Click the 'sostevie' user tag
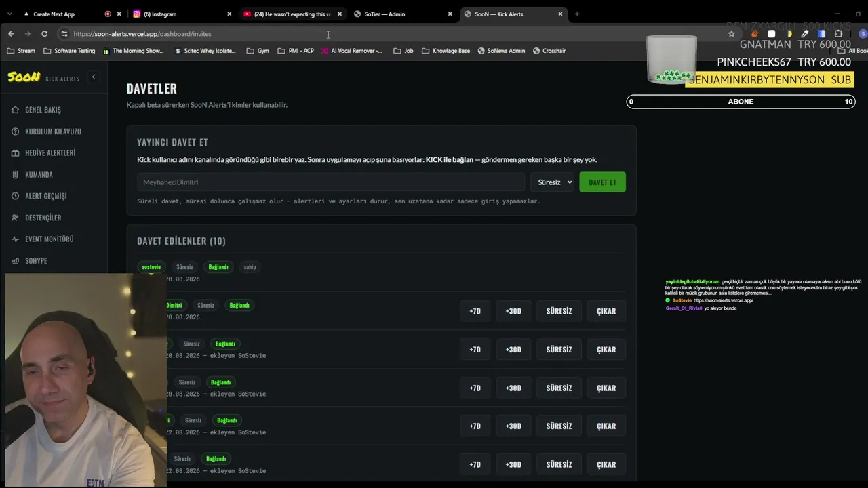Image resolution: width=868 pixels, height=488 pixels. (151, 267)
